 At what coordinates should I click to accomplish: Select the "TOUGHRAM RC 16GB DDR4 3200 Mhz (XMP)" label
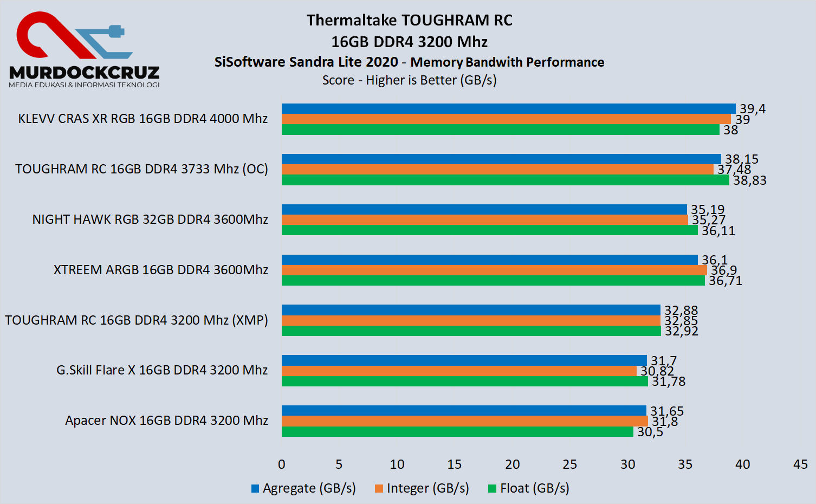[x=137, y=320]
